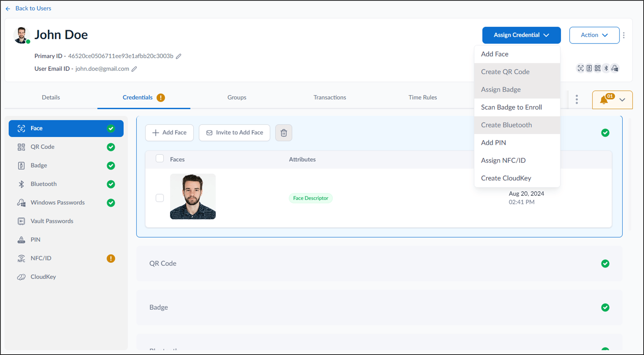Tick the checkbox for the face photo row
644x355 pixels.
(x=160, y=198)
